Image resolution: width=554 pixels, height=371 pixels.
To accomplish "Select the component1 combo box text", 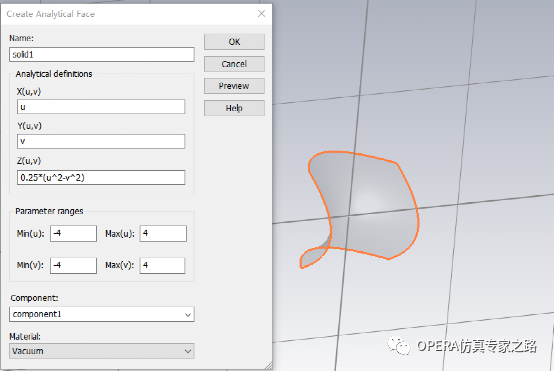I will tap(37, 314).
